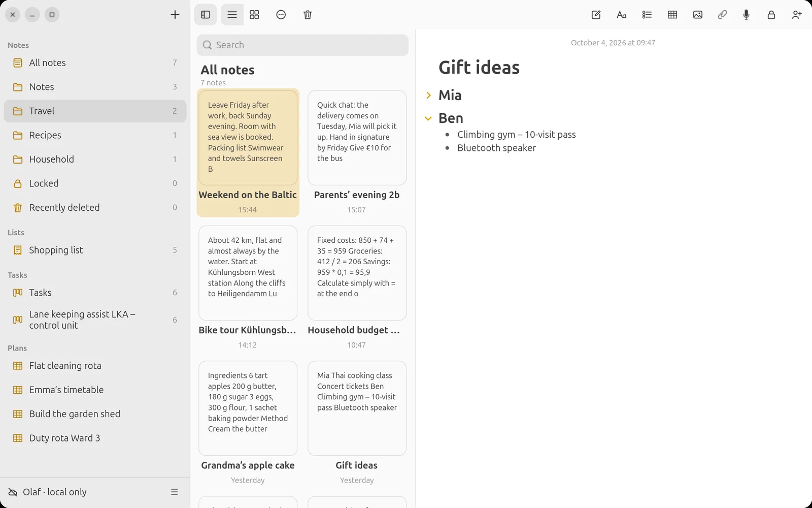Start voice recording with microphone icon
812x508 pixels.
[x=747, y=15]
